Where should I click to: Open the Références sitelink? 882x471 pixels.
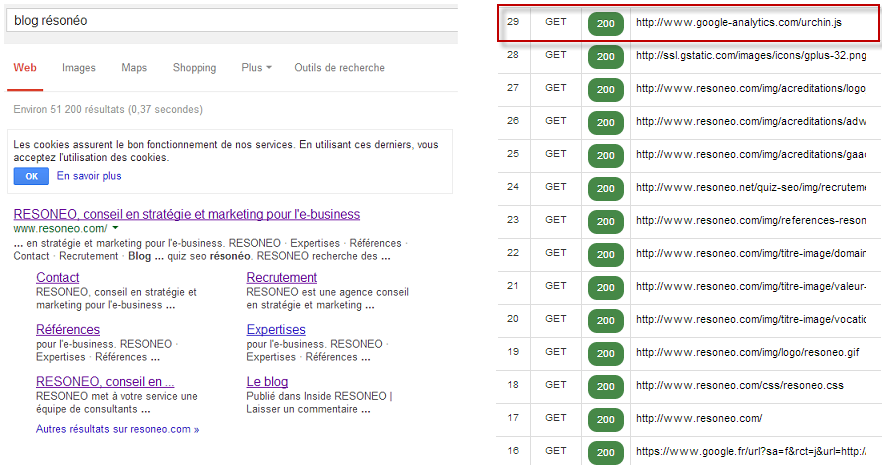pyautogui.click(x=68, y=329)
